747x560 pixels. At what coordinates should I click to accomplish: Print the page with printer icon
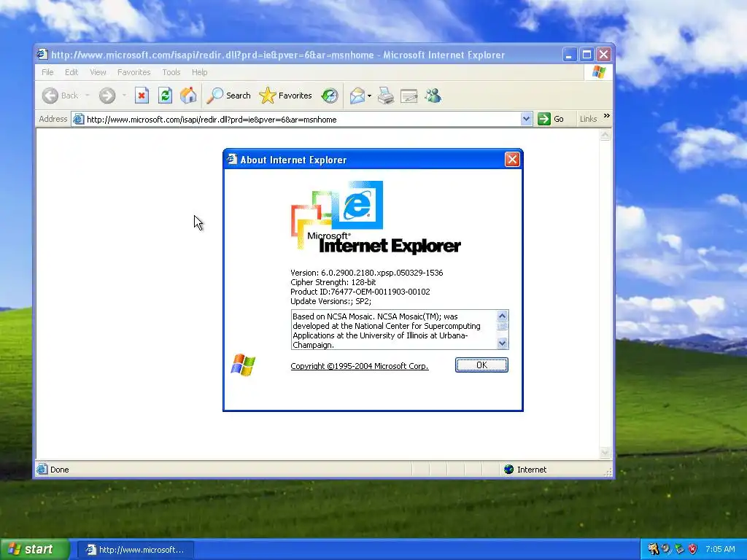coord(386,96)
